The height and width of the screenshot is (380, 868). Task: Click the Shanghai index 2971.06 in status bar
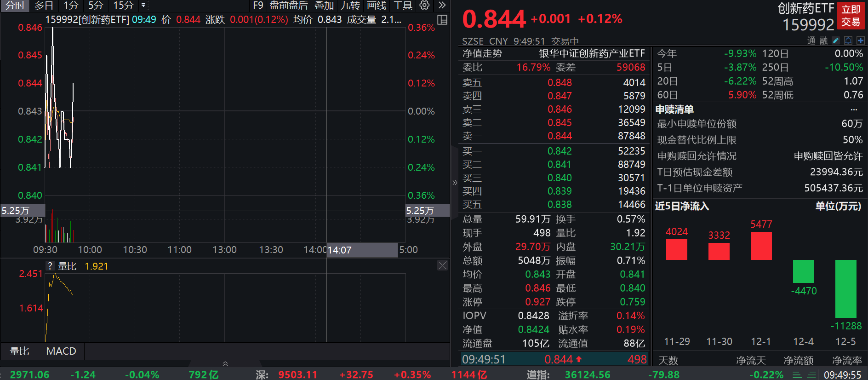[x=29, y=374]
